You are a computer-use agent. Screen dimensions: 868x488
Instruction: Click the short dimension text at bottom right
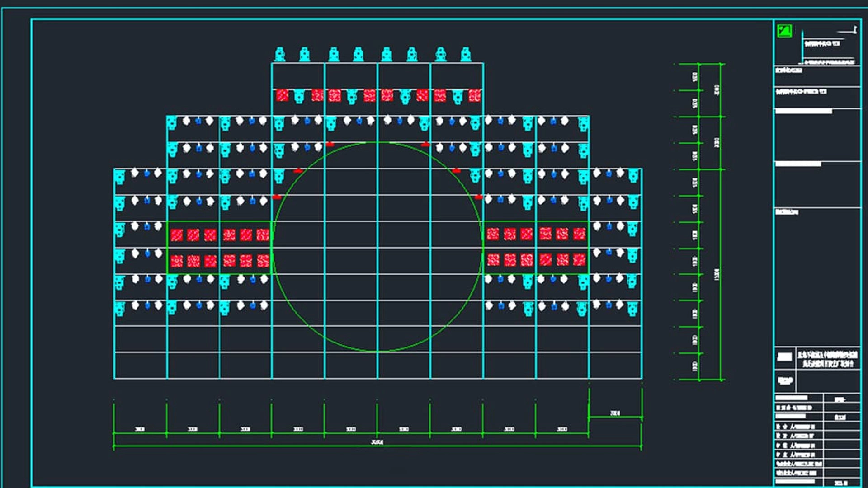pos(615,413)
